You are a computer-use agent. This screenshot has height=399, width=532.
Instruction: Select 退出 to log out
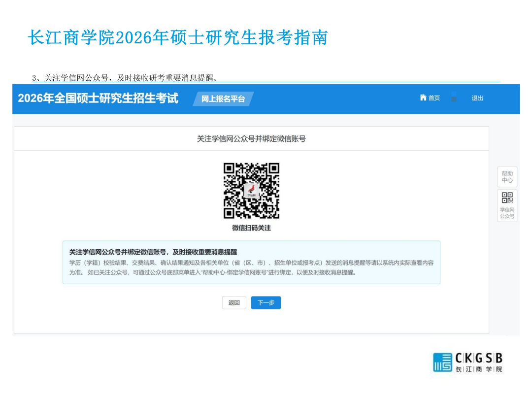[477, 98]
